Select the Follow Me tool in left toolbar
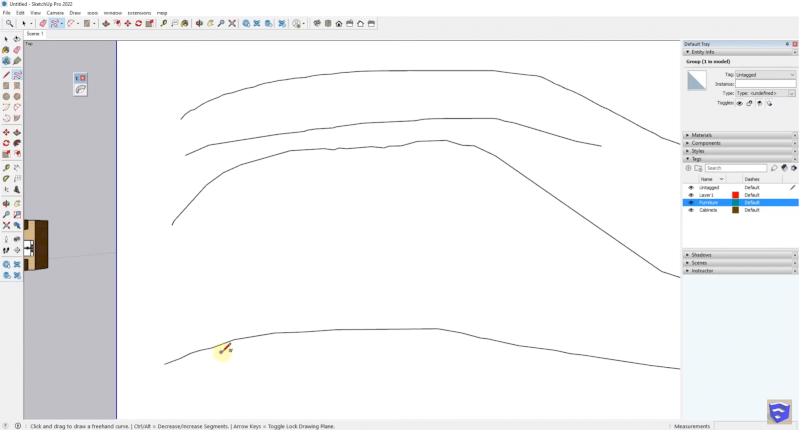The width and height of the screenshot is (800, 430). [x=17, y=143]
